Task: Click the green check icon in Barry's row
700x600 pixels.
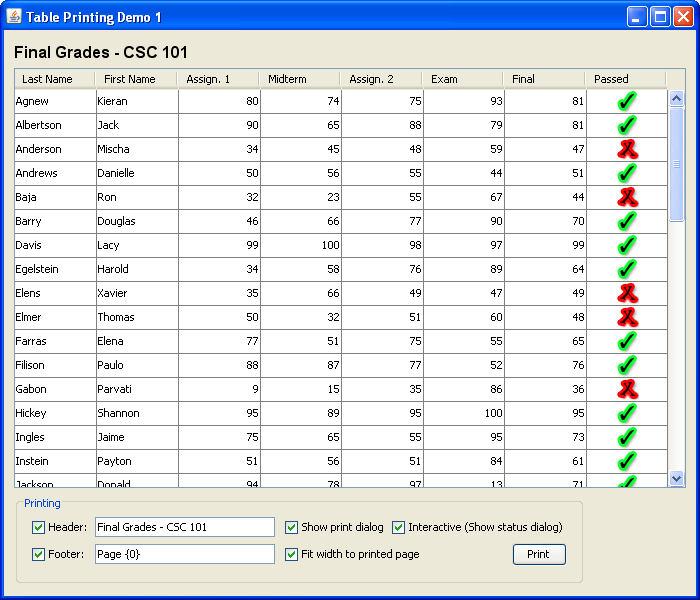Action: click(627, 221)
